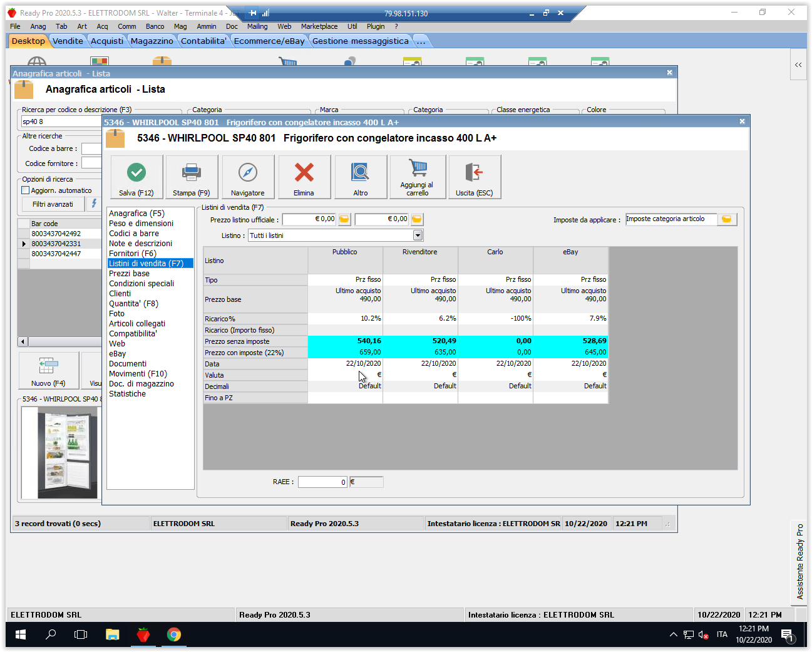
Task: Click the search field containing 'sp40 8'
Action: 61,122
